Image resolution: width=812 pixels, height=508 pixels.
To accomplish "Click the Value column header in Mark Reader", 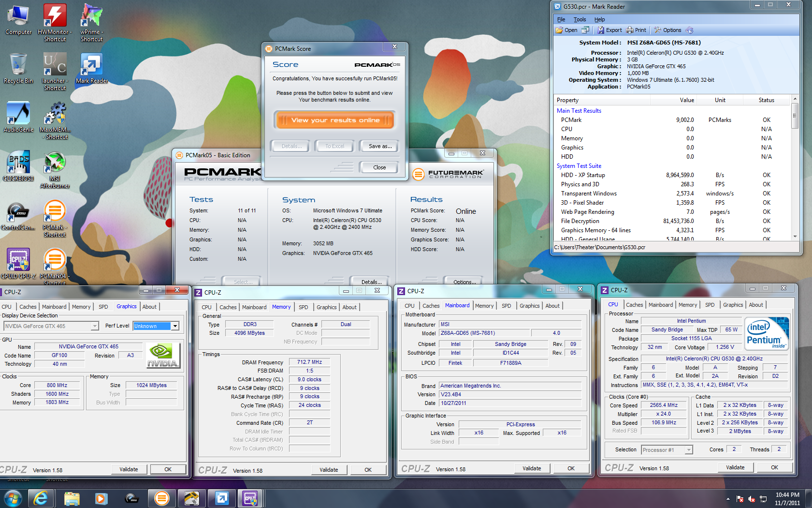I will point(674,100).
